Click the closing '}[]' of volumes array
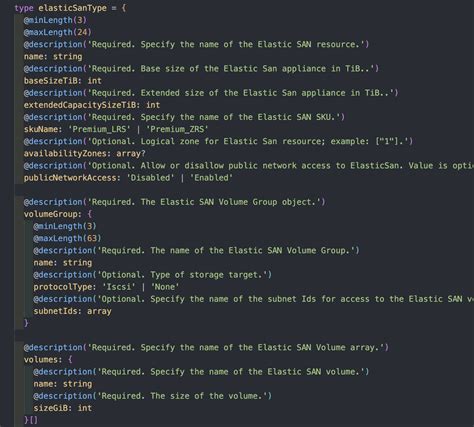 pos(31,420)
